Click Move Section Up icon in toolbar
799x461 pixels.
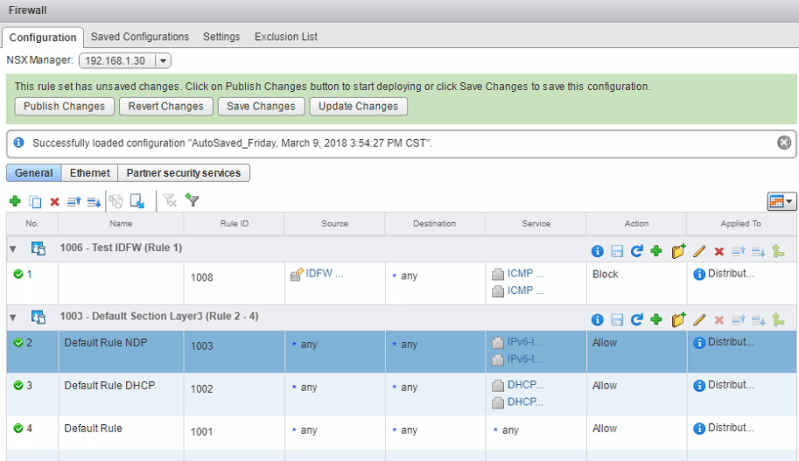74,201
